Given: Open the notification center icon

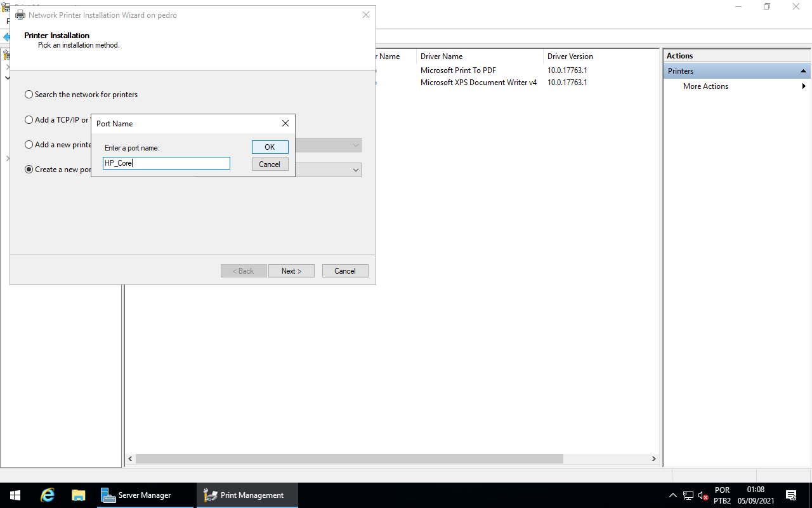Looking at the screenshot, I should (791, 495).
